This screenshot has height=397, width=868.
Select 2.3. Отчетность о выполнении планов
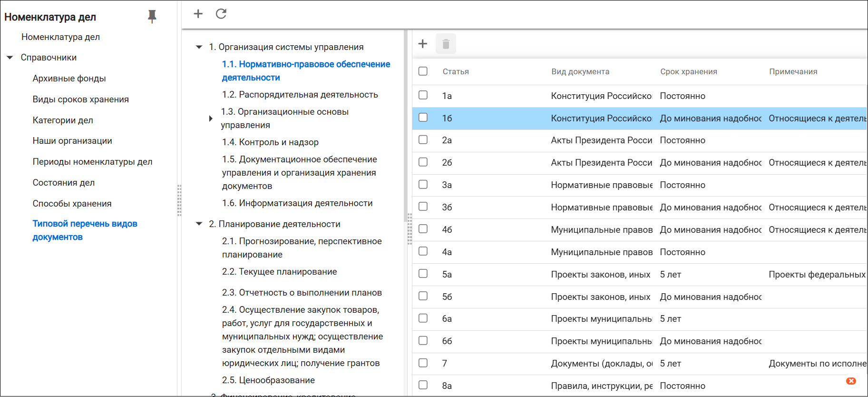(302, 293)
